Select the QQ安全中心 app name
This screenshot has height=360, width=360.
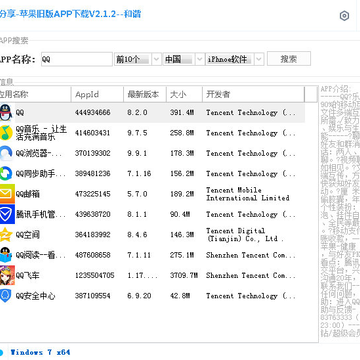(x=35, y=296)
